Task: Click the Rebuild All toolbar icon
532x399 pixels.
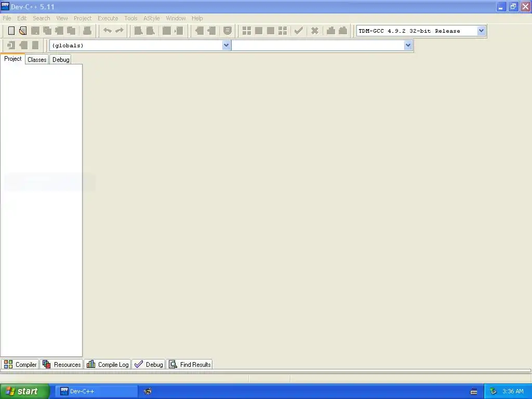Action: click(283, 31)
